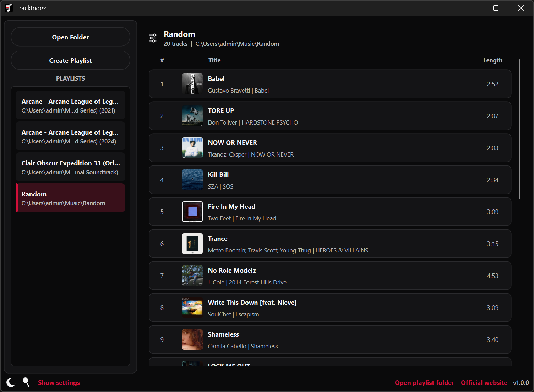Select Arcane playlist (2024)

(70, 136)
